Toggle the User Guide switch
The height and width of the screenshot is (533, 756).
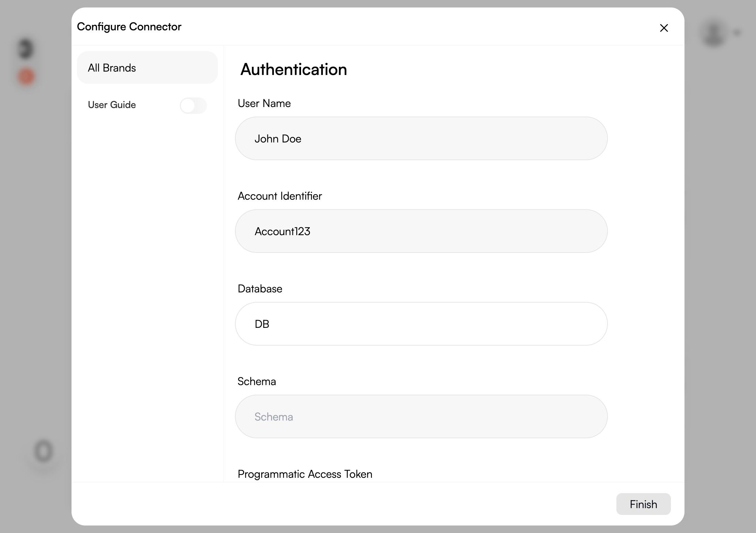pos(193,105)
